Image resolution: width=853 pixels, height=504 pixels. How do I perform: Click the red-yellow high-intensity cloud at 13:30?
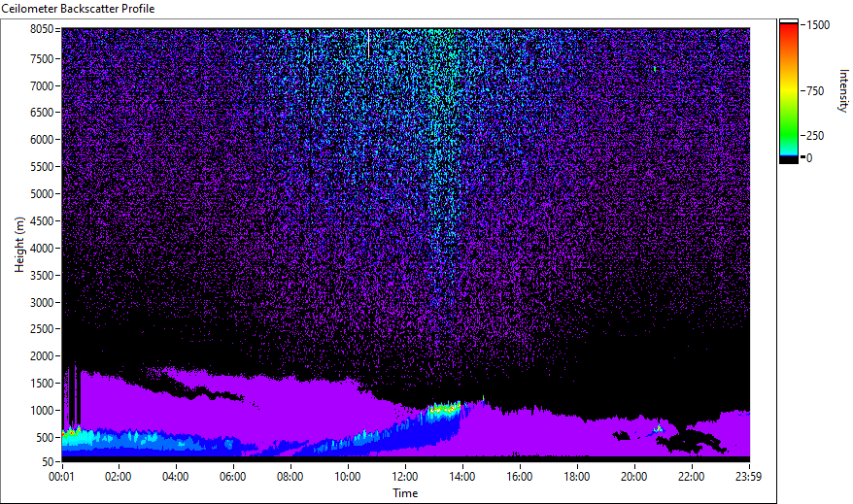coord(444,409)
